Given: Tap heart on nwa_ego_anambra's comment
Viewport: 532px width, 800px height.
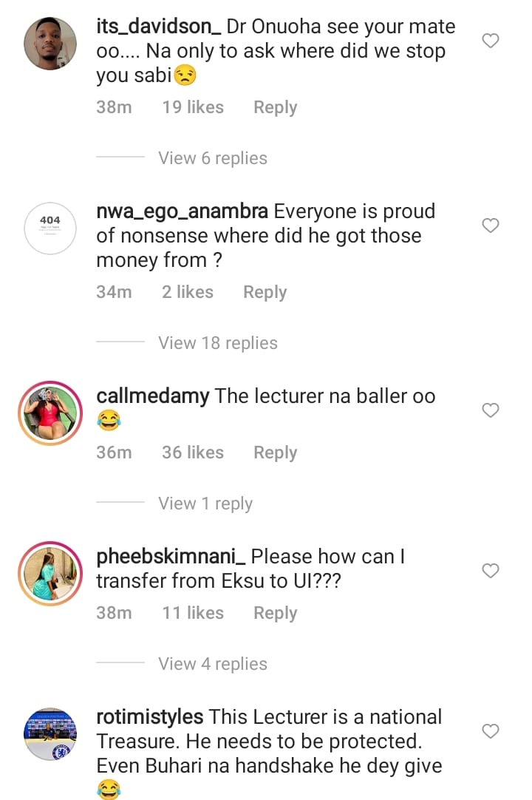Looking at the screenshot, I should coord(491,226).
